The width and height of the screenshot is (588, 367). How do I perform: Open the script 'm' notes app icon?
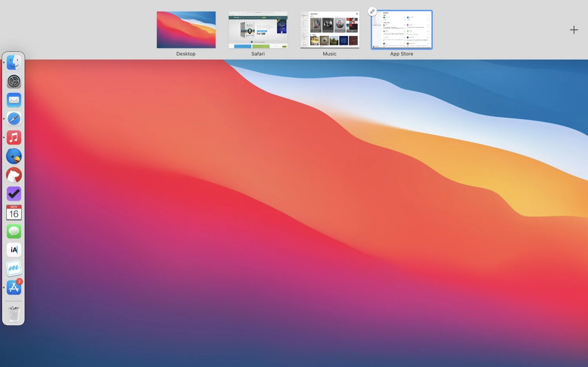[14, 269]
